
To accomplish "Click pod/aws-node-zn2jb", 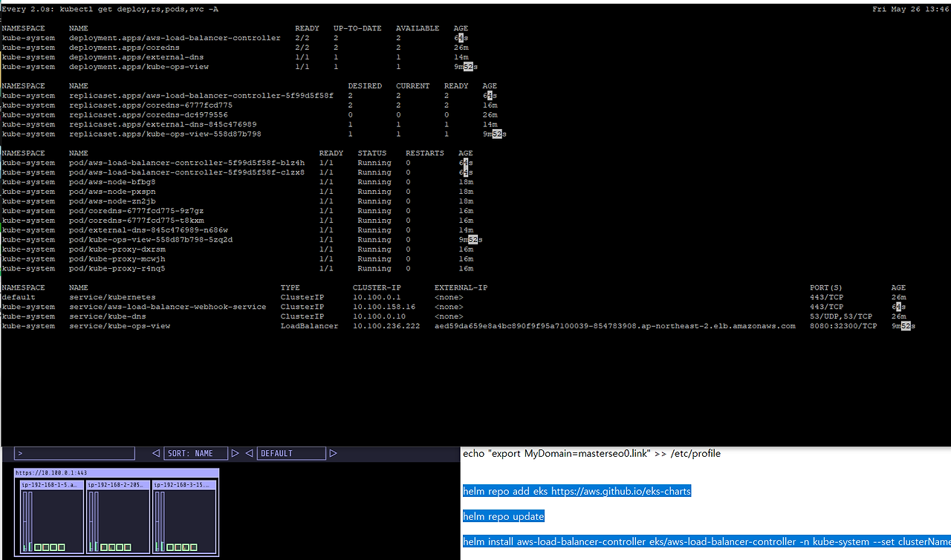I will (x=112, y=201).
